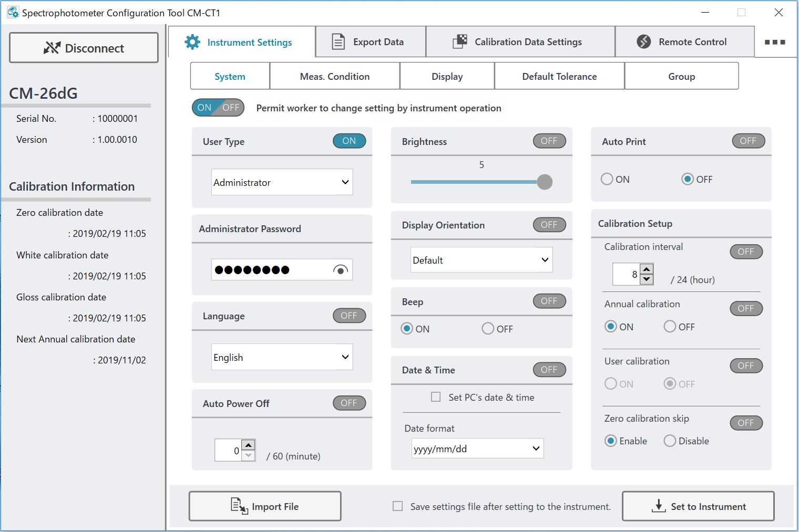Click the Export Data document icon
Image resolution: width=799 pixels, height=532 pixels.
(x=339, y=42)
